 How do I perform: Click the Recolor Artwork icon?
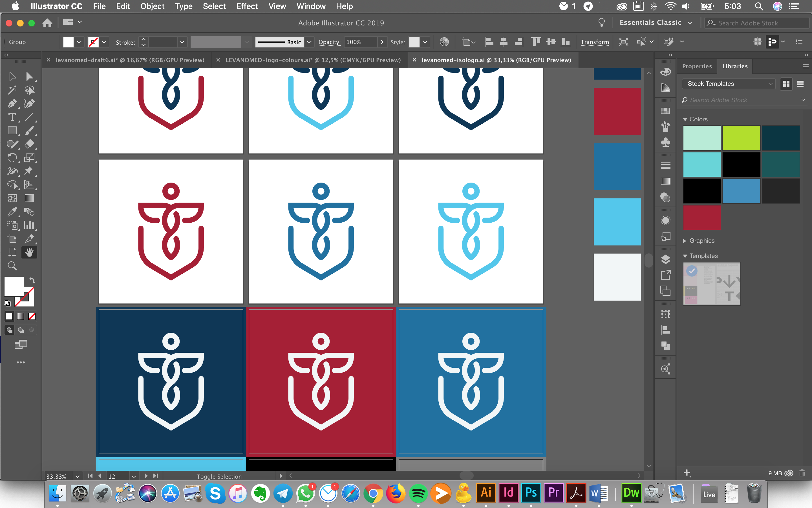tap(444, 42)
